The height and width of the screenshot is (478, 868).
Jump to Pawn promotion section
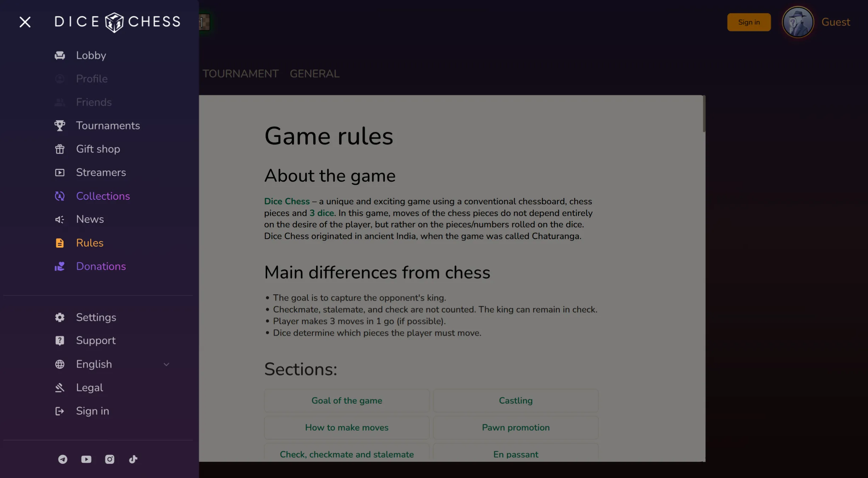click(515, 428)
